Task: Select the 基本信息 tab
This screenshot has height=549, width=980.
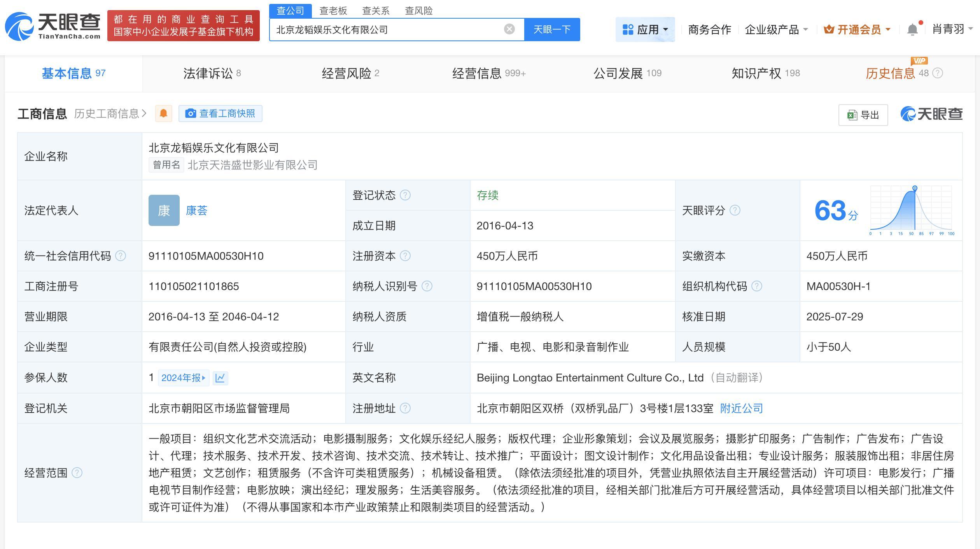Action: (73, 73)
